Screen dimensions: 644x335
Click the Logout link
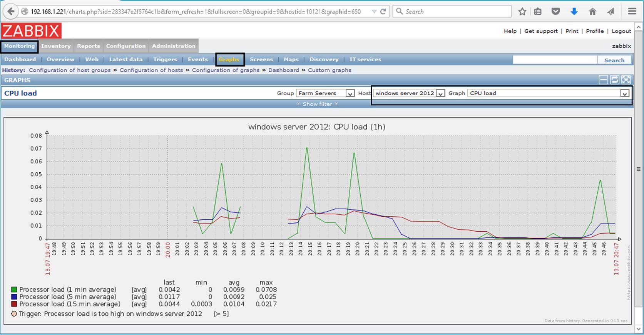(621, 31)
